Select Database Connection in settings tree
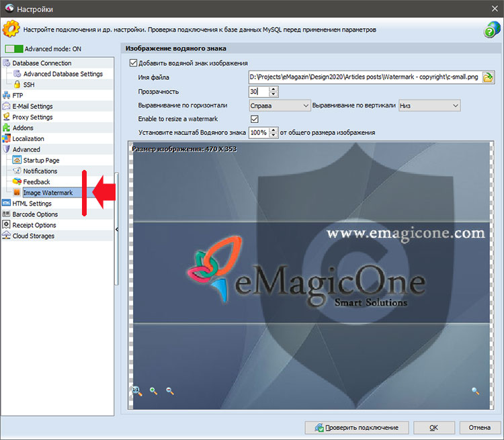504x440 pixels. pyautogui.click(x=42, y=63)
